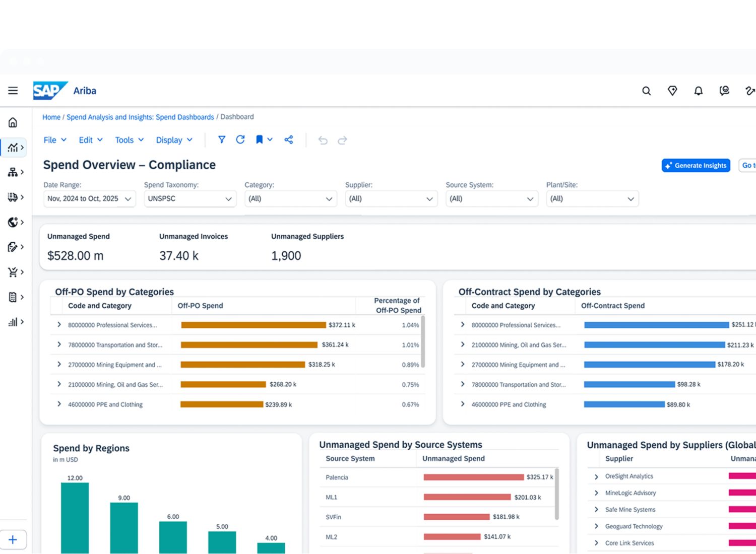The image size is (756, 554).
Task: Open the Spend Taxonomy UNSPSC dropdown
Action: click(x=190, y=199)
